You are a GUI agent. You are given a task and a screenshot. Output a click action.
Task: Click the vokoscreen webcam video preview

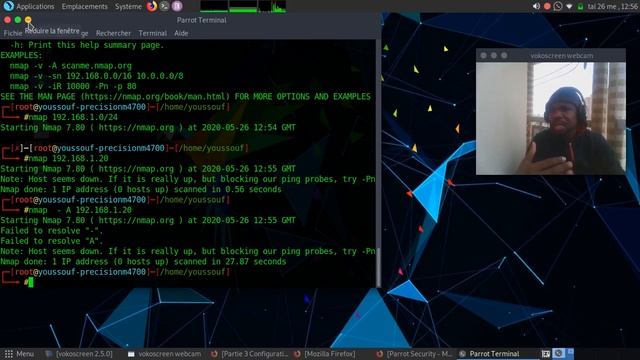click(x=551, y=118)
